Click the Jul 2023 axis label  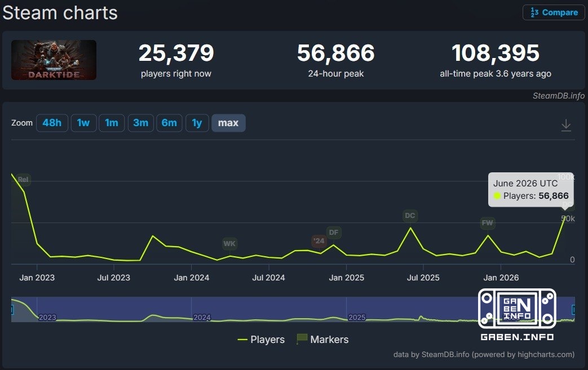coord(114,278)
